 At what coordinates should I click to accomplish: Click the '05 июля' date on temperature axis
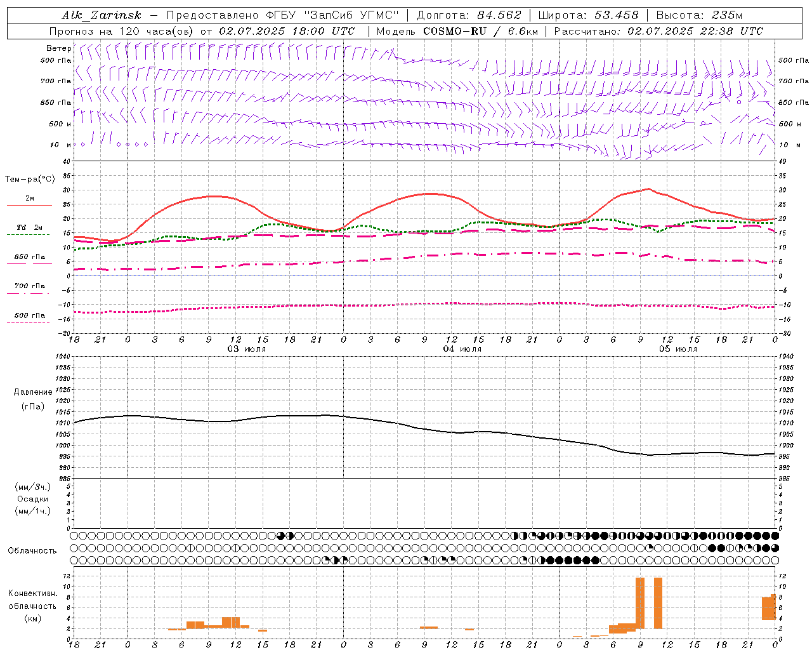pos(678,349)
